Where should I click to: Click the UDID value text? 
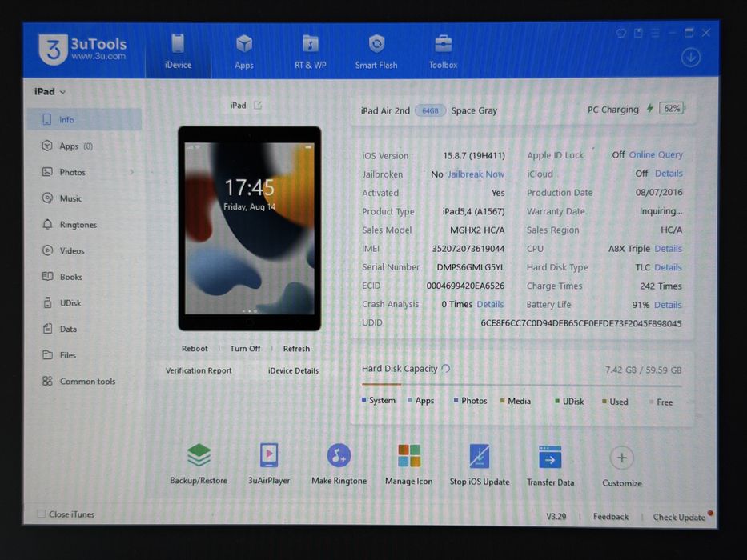coord(580,323)
